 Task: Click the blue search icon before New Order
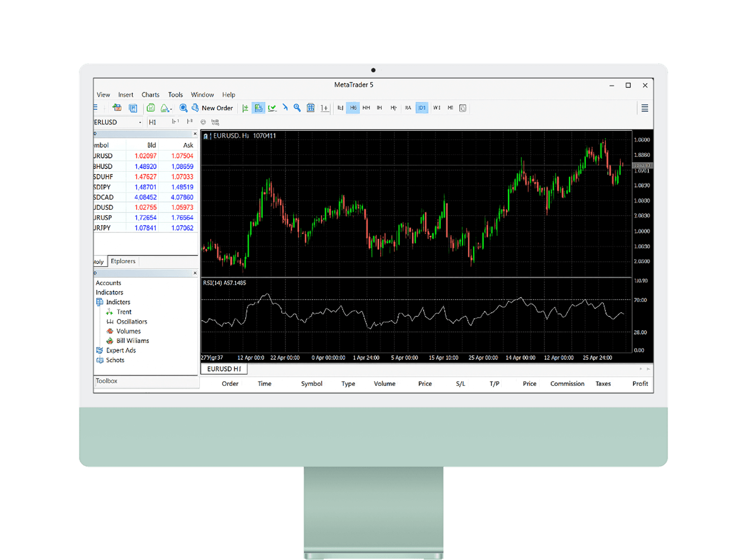tap(183, 108)
